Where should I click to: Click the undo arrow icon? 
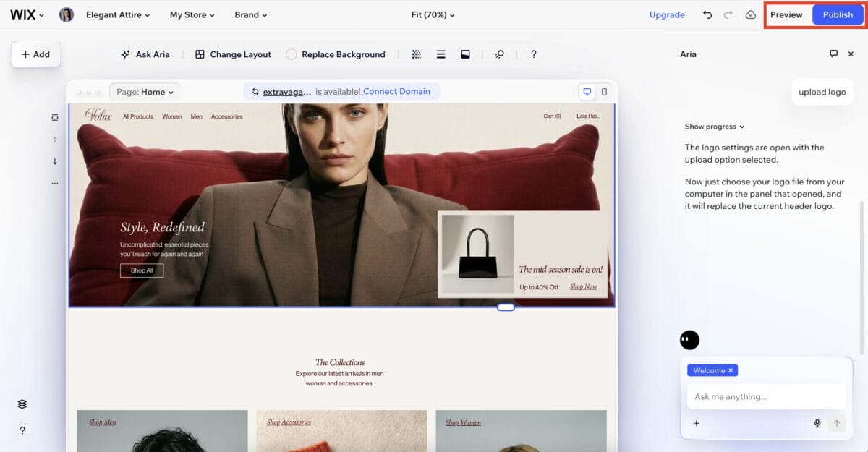[x=707, y=14]
